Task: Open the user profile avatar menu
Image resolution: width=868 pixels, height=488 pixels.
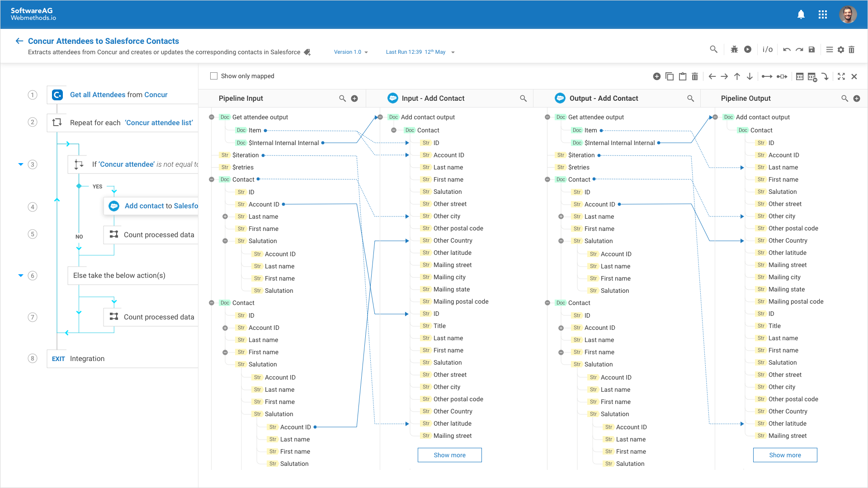Action: [848, 14]
